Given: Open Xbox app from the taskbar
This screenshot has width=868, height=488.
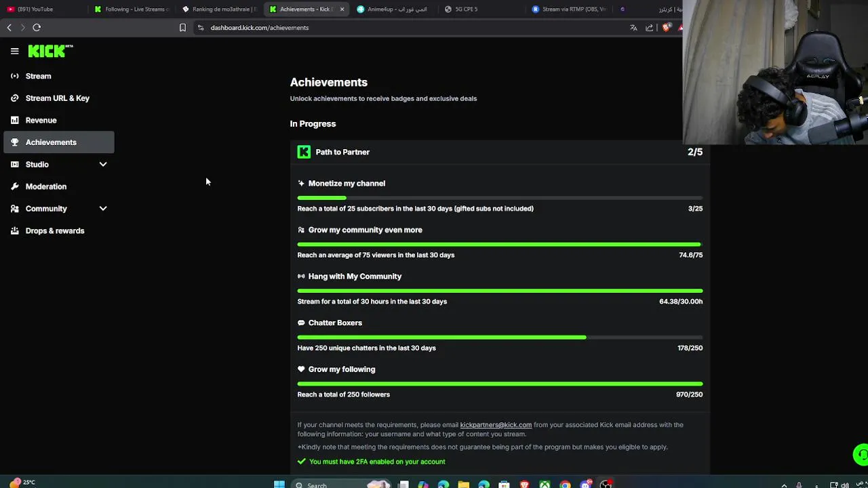Looking at the screenshot, I should 545,485.
